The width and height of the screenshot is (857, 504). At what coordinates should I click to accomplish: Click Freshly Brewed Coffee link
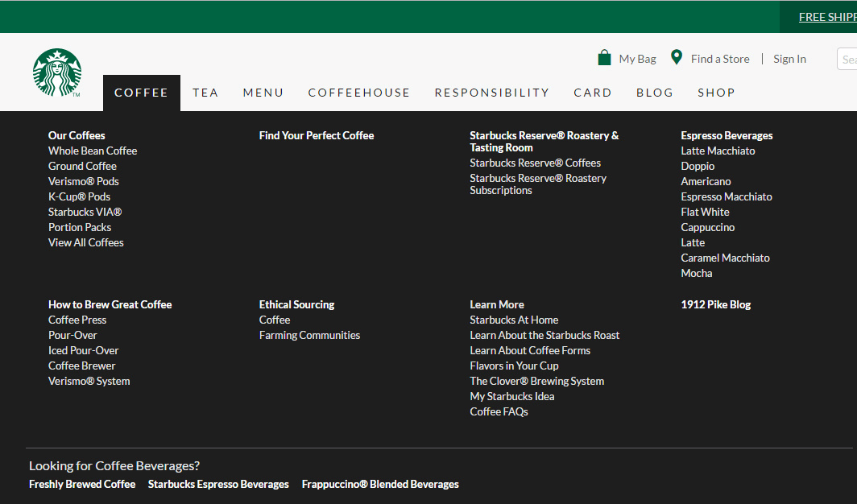click(x=82, y=485)
